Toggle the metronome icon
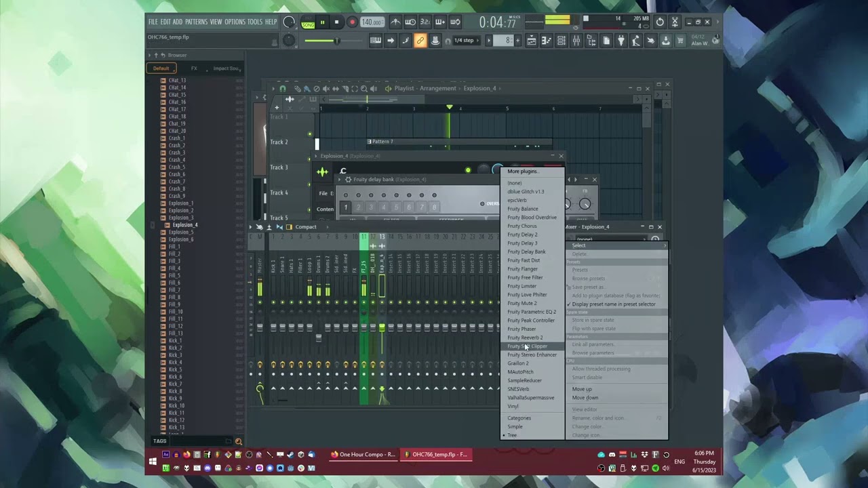The height and width of the screenshot is (488, 868). click(396, 22)
